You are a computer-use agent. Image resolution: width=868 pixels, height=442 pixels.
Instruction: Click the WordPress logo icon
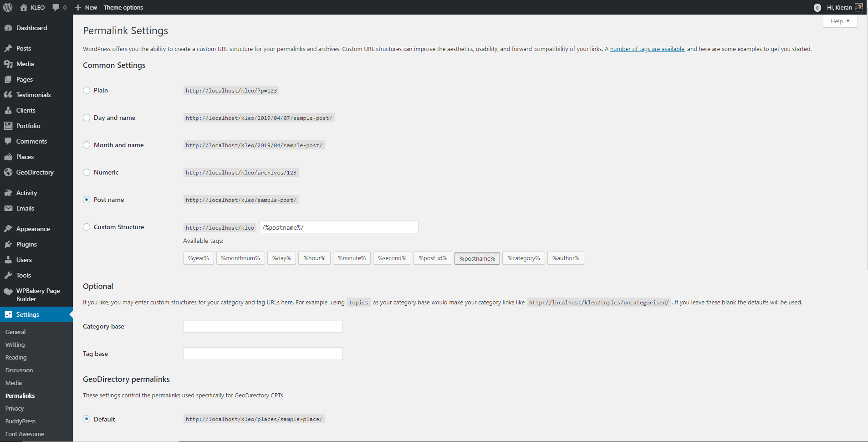coord(8,7)
